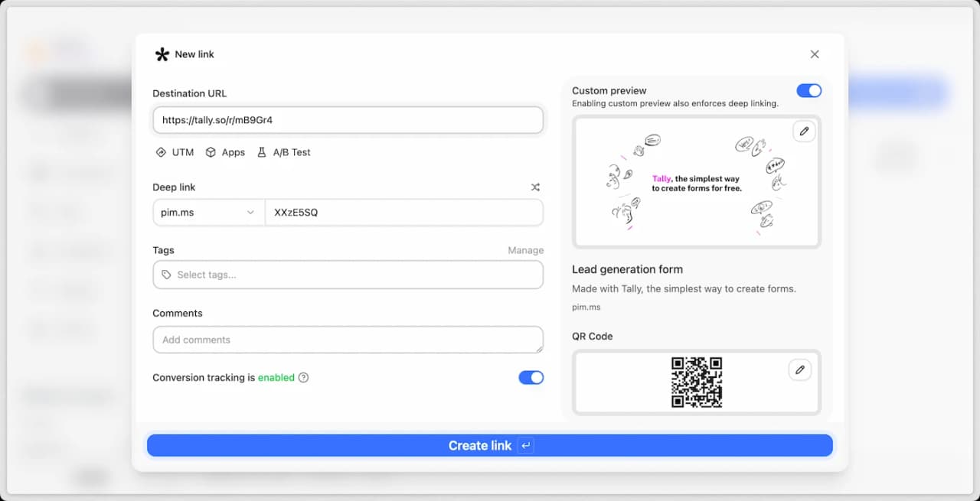Click the asterisk logo beside New link
Image resolution: width=980 pixels, height=501 pixels.
(x=162, y=54)
